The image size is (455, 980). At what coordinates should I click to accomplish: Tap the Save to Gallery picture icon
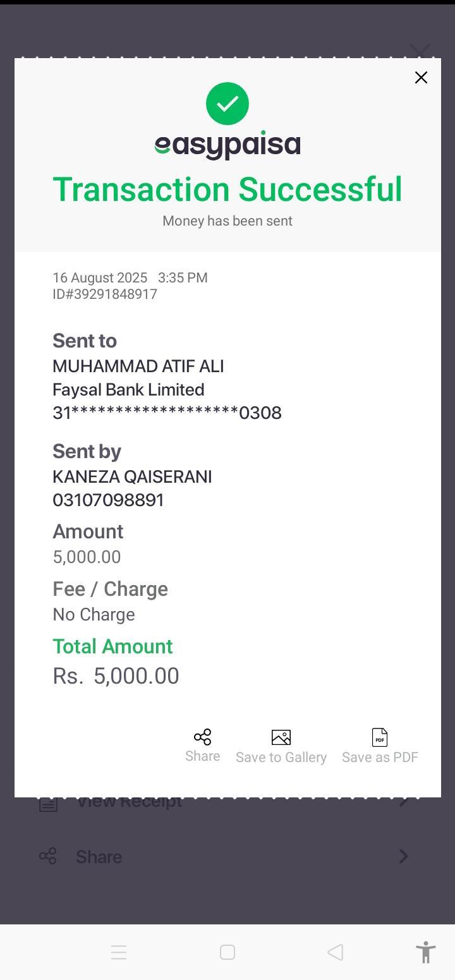click(281, 737)
